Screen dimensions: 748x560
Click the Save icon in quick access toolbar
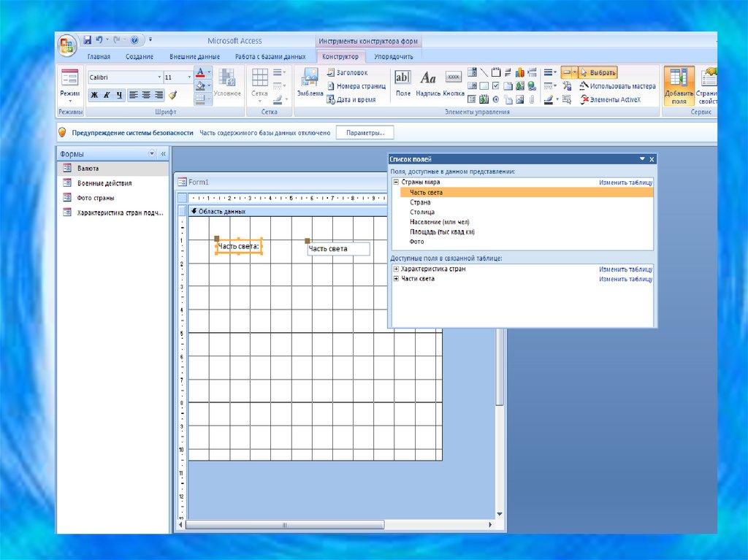pyautogui.click(x=87, y=40)
